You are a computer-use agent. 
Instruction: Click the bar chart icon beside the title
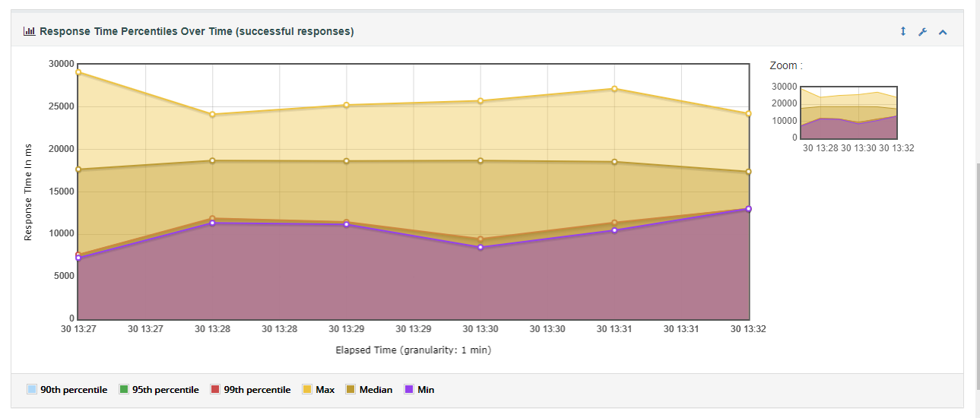[x=30, y=31]
